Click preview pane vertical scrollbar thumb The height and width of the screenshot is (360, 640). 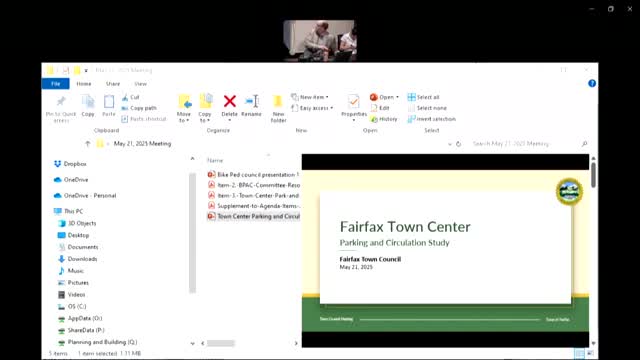point(593,175)
